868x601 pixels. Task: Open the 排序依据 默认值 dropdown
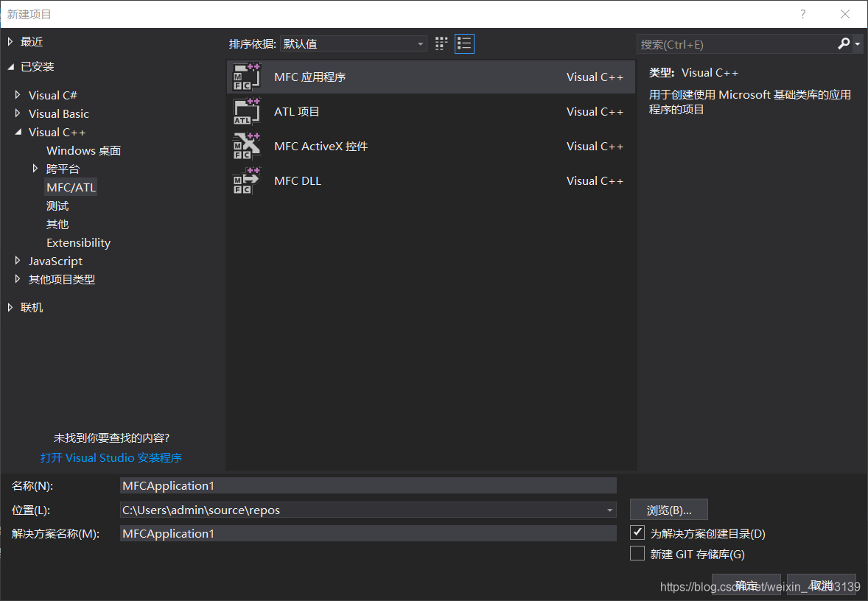(354, 43)
